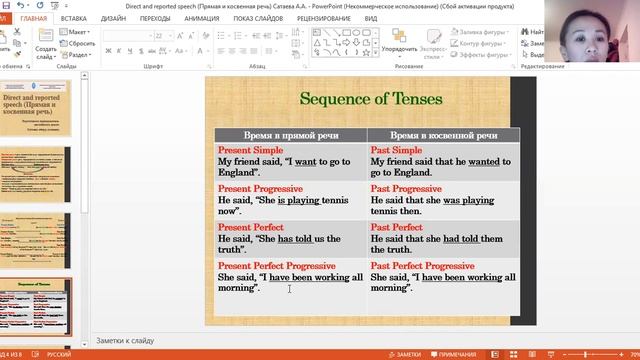Viewport: 640px width, 360px height.
Task: Toggle text shadow (S) formatting
Action: (x=141, y=51)
